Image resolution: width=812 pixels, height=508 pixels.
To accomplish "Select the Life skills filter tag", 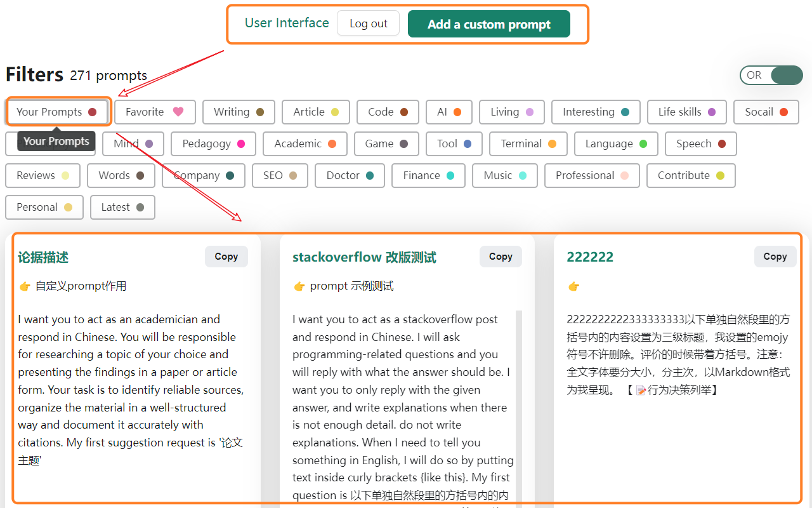I will pos(687,112).
